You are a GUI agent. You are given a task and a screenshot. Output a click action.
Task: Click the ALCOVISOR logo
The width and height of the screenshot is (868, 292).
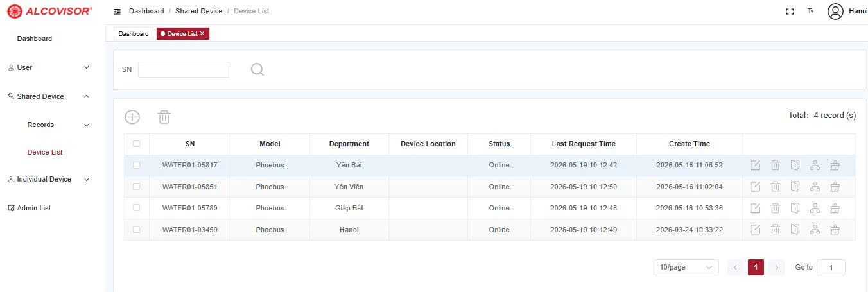tap(49, 12)
